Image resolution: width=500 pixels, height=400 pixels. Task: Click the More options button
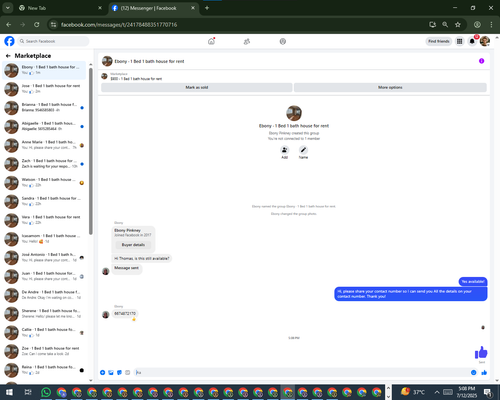[390, 87]
